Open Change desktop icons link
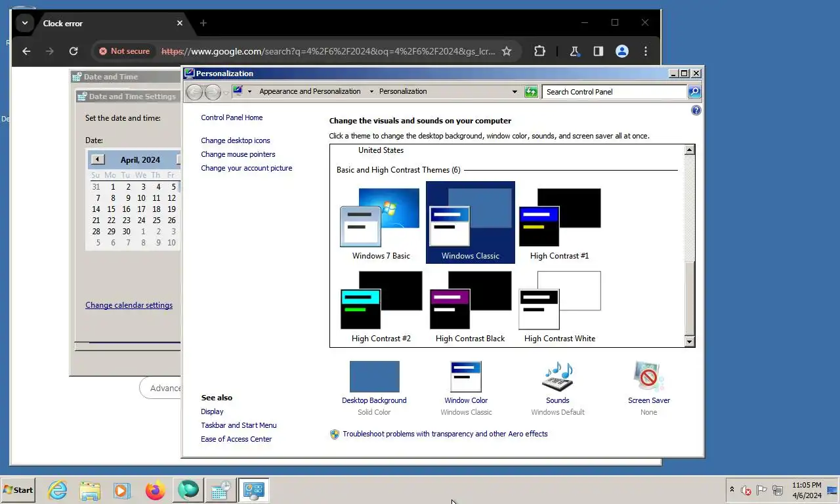Viewport: 840px width, 504px height. [236, 140]
